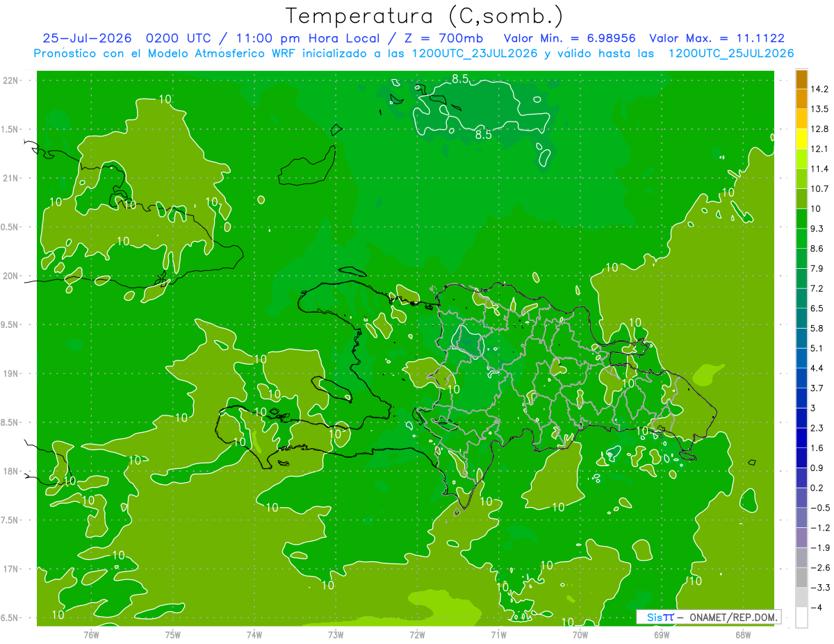Select the 25-Jul-2026 date text
Image resolution: width=834 pixels, height=644 pixels.
[x=87, y=38]
